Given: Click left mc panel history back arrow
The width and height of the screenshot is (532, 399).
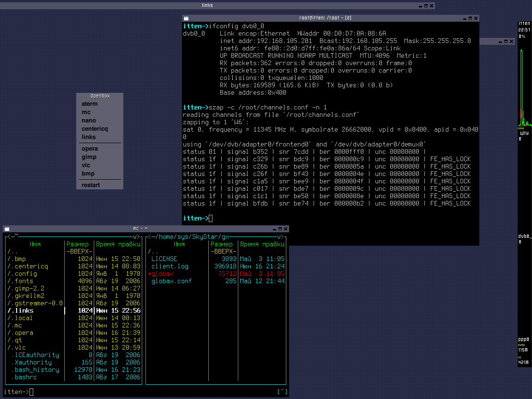Looking at the screenshot, I should click(x=9, y=236).
